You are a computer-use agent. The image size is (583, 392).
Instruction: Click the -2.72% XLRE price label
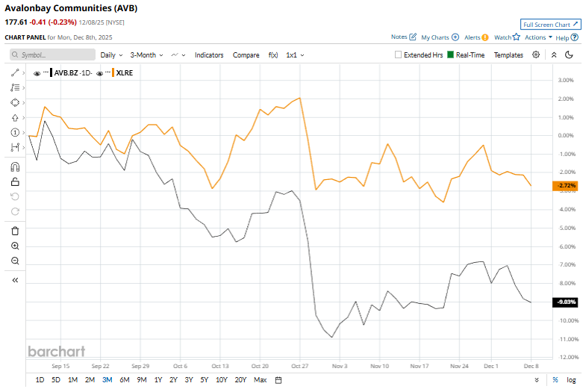[x=565, y=186]
